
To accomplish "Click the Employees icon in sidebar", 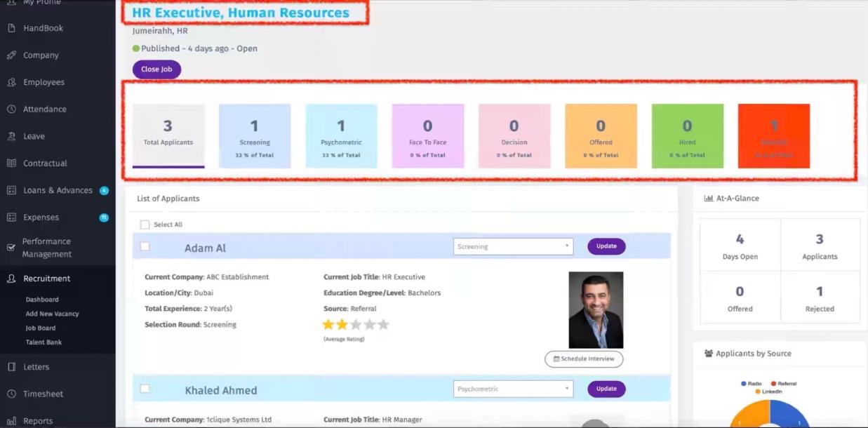I will point(11,82).
